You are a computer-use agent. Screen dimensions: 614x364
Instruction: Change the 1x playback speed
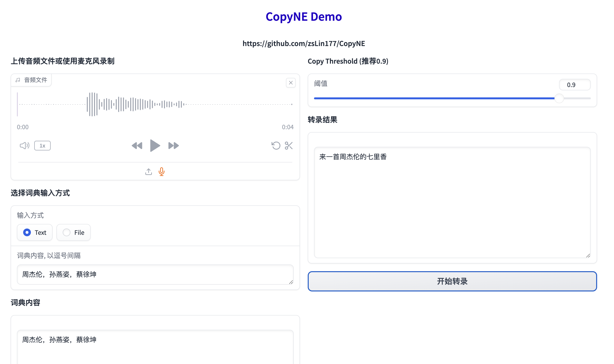42,146
